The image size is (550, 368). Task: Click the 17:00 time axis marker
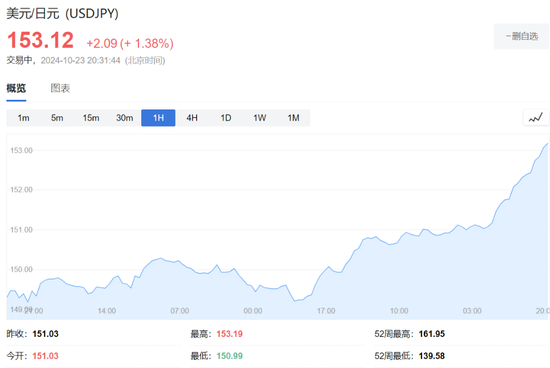[326, 311]
